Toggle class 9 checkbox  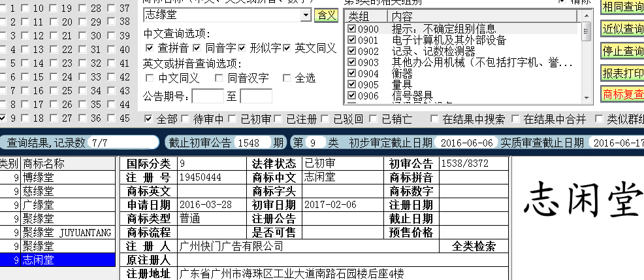[3, 118]
